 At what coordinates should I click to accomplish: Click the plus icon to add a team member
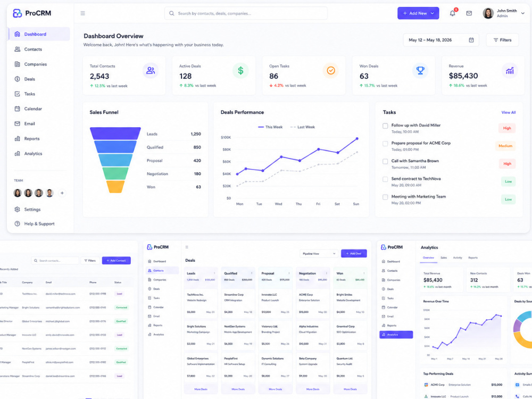pos(62,193)
